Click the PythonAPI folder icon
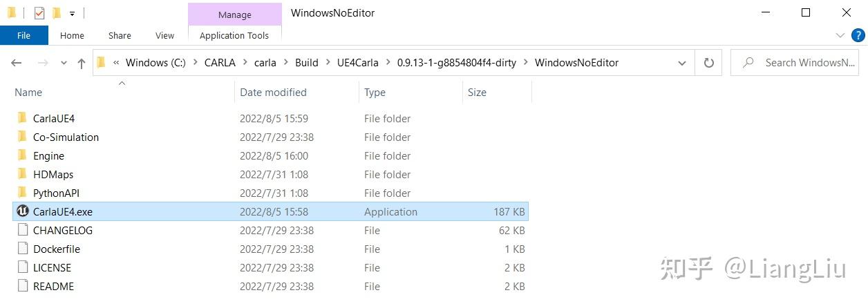 point(21,193)
